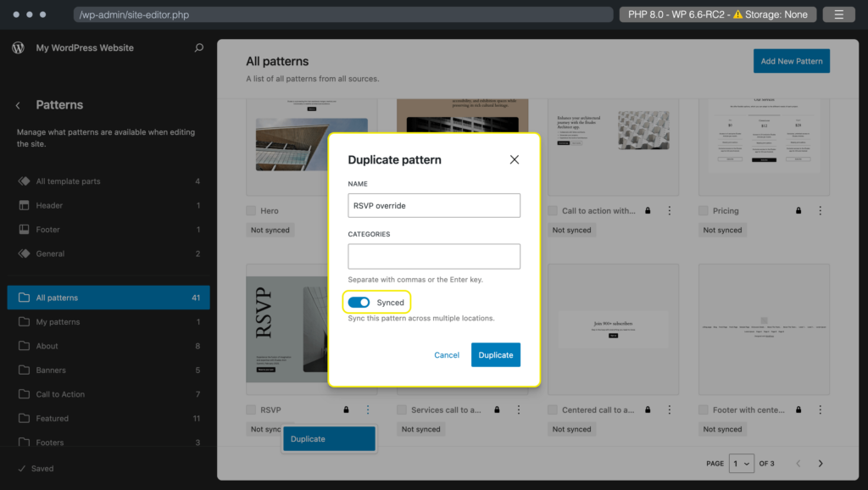Image resolution: width=868 pixels, height=490 pixels.
Task: Select All patterns in the sidebar
Action: [108, 298]
